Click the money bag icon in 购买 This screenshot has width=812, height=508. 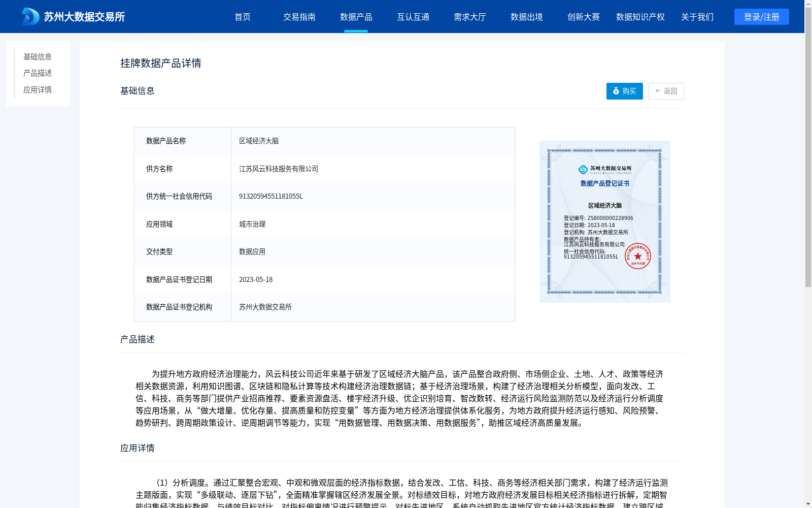[x=616, y=91]
